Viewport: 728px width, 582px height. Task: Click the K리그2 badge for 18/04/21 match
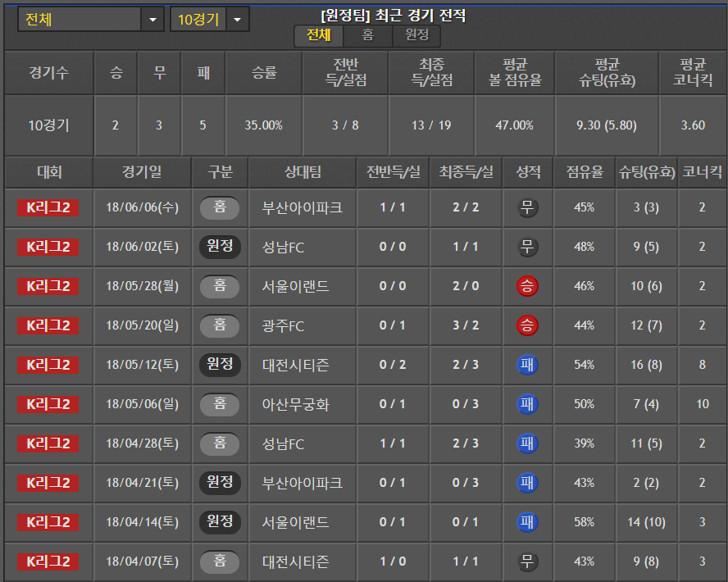tap(48, 483)
